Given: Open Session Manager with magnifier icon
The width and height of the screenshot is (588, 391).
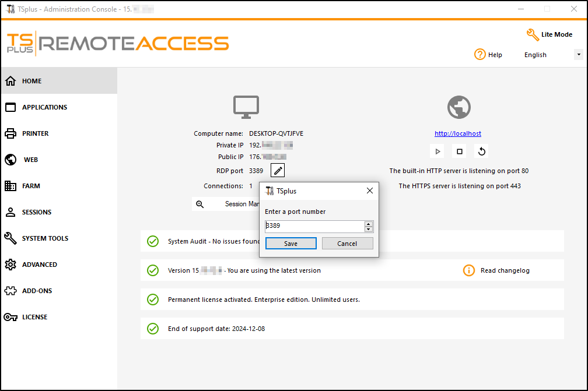Looking at the screenshot, I should (x=201, y=203).
